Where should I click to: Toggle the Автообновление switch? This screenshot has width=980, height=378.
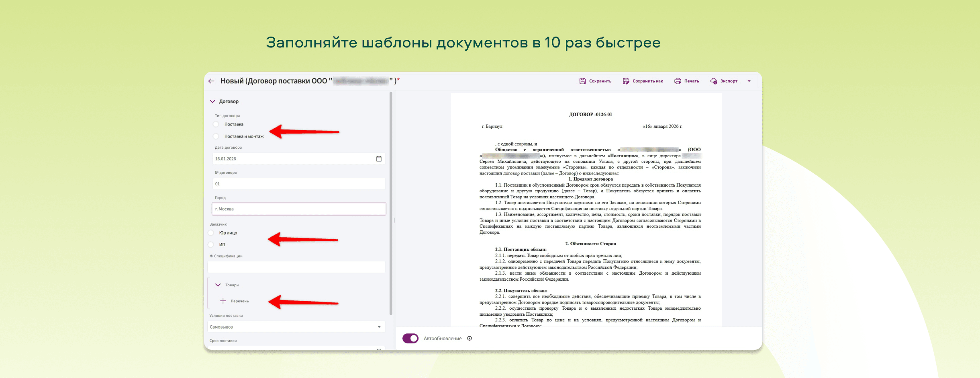410,339
